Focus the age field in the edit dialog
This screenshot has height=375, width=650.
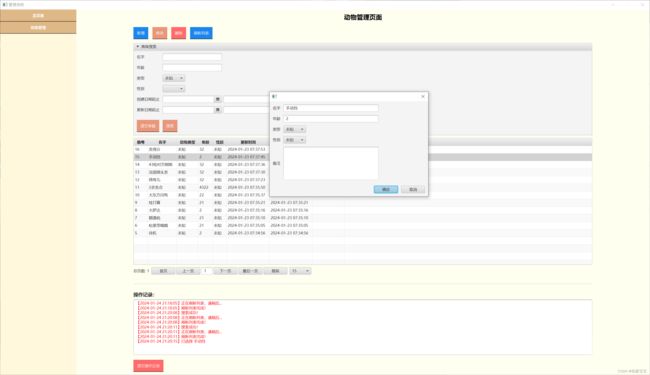tap(331, 119)
